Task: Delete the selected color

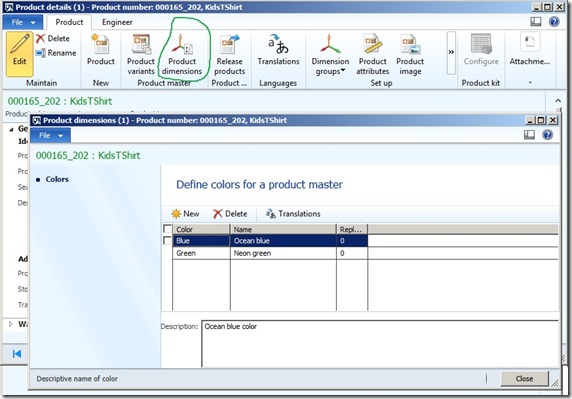Action: [x=230, y=214]
